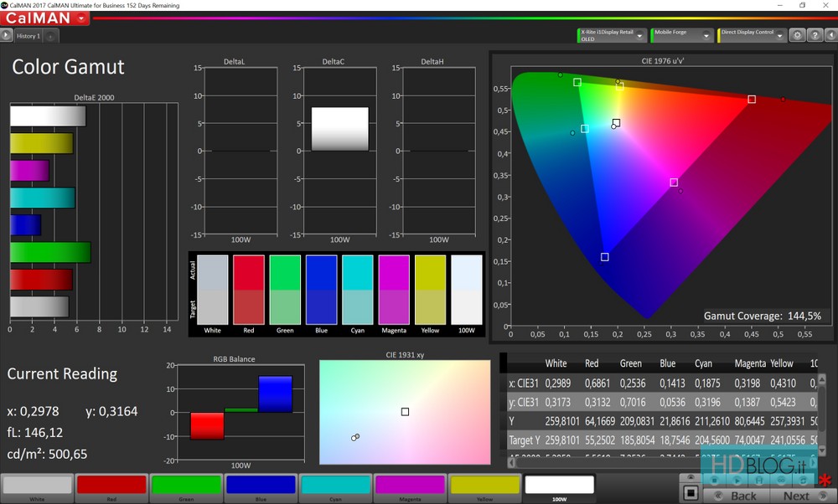Click the Magenta column header in table

point(750,363)
